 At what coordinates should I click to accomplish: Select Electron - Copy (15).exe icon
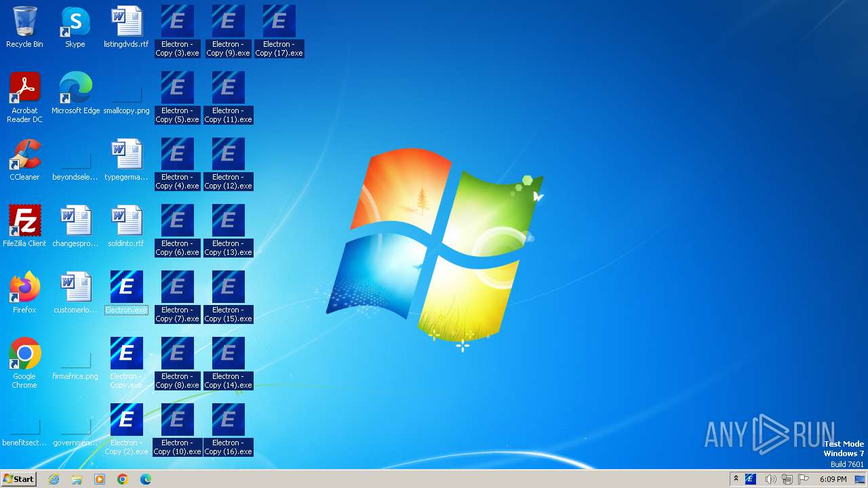(x=228, y=297)
